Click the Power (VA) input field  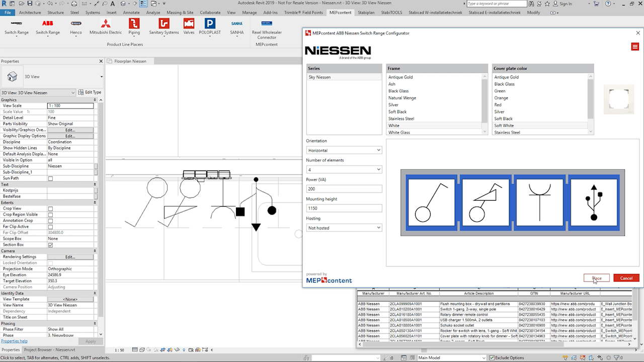(x=344, y=189)
